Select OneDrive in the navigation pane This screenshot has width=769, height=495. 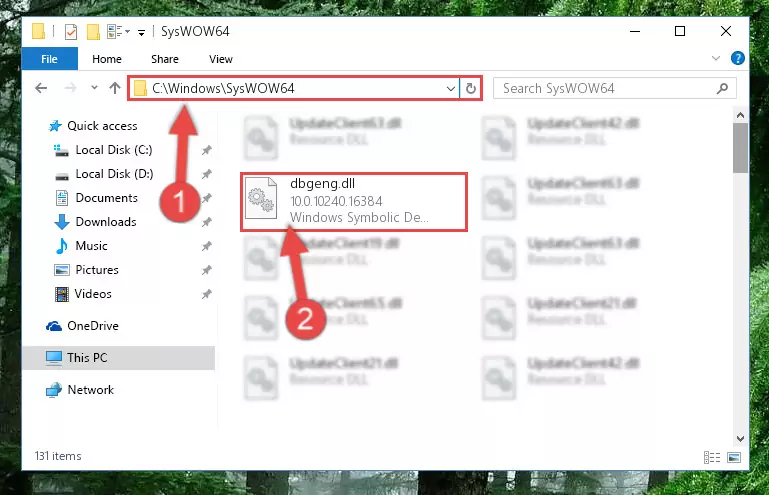[93, 326]
